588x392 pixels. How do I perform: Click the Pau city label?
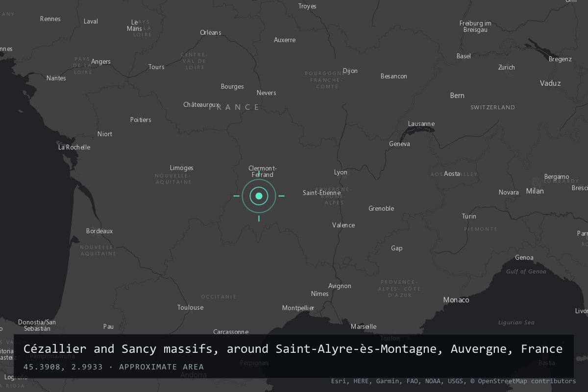click(x=108, y=326)
